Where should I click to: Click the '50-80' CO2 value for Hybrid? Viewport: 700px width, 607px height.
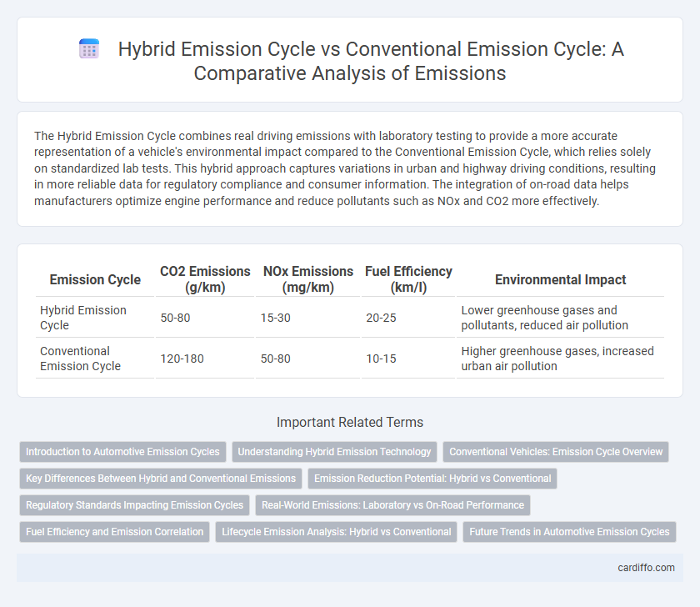(205, 318)
